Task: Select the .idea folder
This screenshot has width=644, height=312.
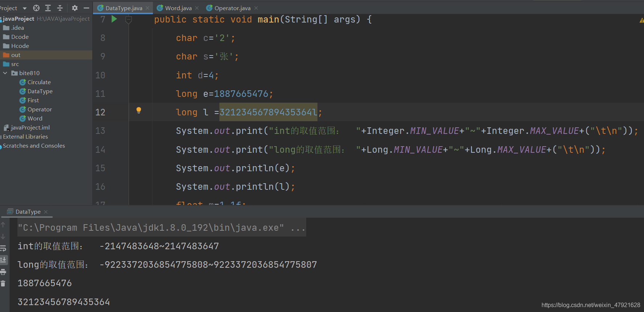Action: (17, 28)
